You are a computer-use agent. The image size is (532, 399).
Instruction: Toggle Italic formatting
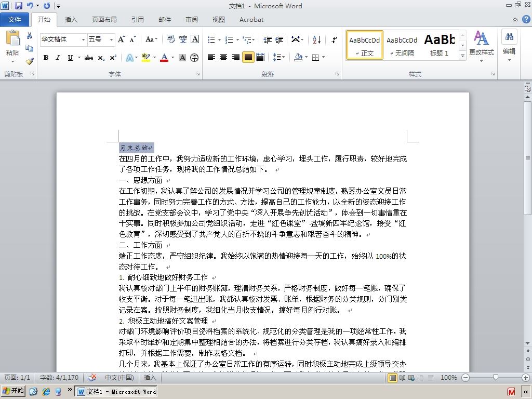click(58, 58)
